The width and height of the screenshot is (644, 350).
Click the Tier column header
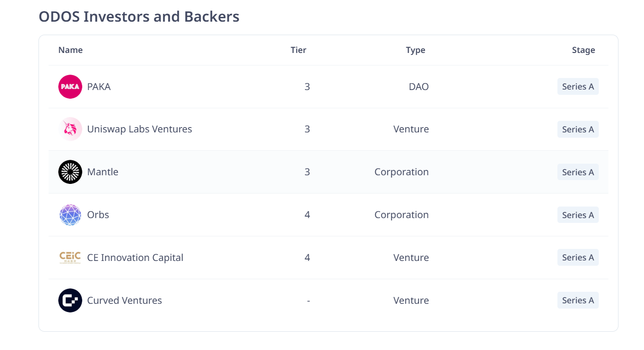pos(298,50)
